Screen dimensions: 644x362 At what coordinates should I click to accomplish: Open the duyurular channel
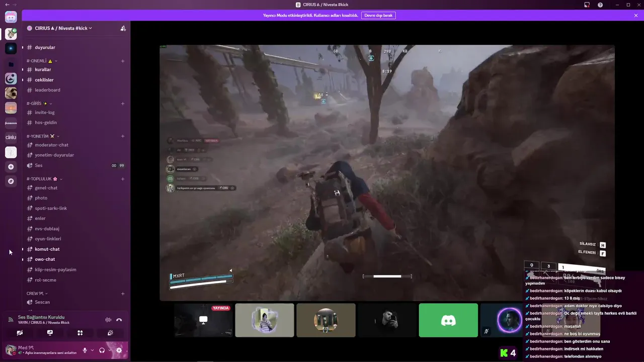click(75, 47)
